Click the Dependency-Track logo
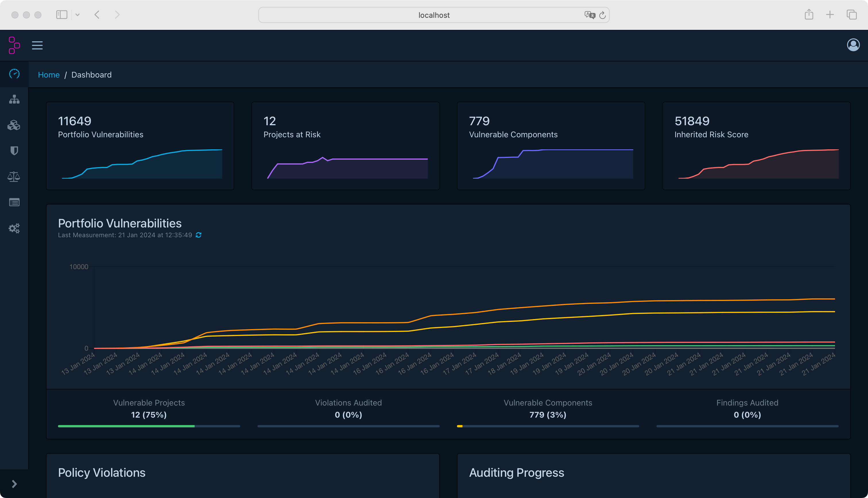The image size is (868, 498). [14, 45]
